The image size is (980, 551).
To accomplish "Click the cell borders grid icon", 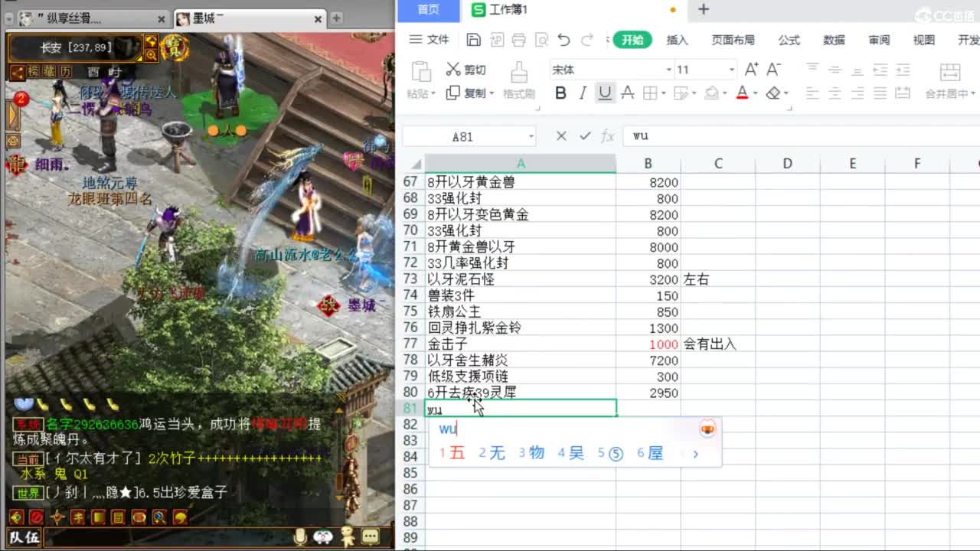I will (x=650, y=93).
